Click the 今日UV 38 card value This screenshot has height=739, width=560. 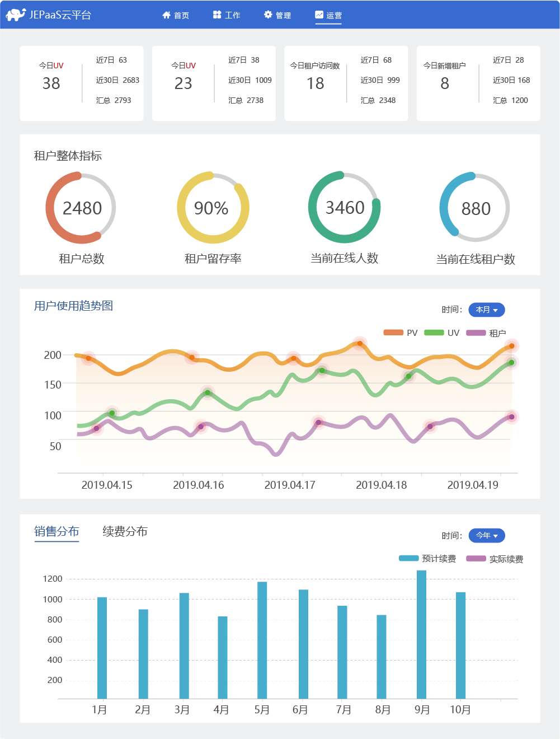click(51, 83)
